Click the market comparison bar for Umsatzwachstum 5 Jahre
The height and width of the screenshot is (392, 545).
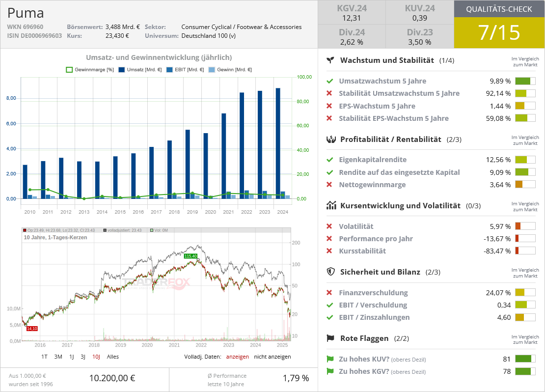pos(525,81)
